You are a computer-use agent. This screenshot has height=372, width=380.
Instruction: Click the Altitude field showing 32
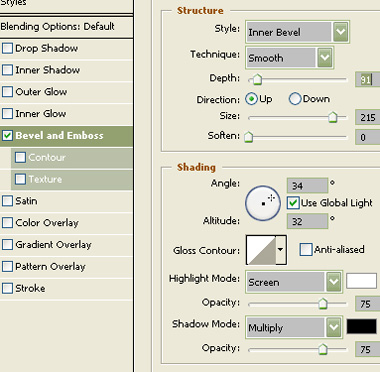307,221
